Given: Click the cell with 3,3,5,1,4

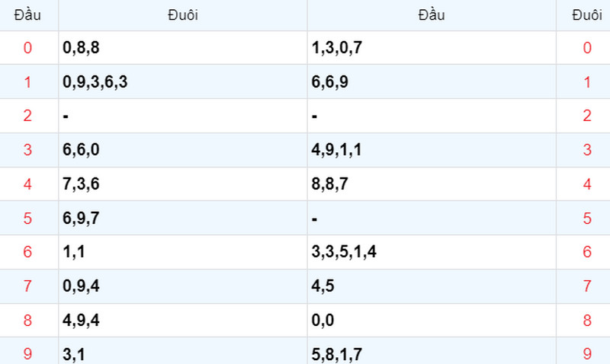Looking at the screenshot, I should click(x=432, y=252).
